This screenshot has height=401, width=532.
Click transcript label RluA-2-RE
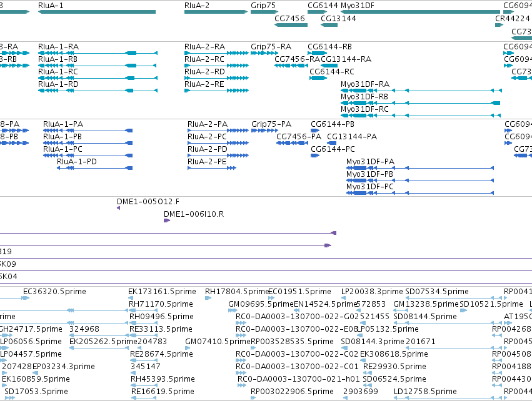click(204, 84)
